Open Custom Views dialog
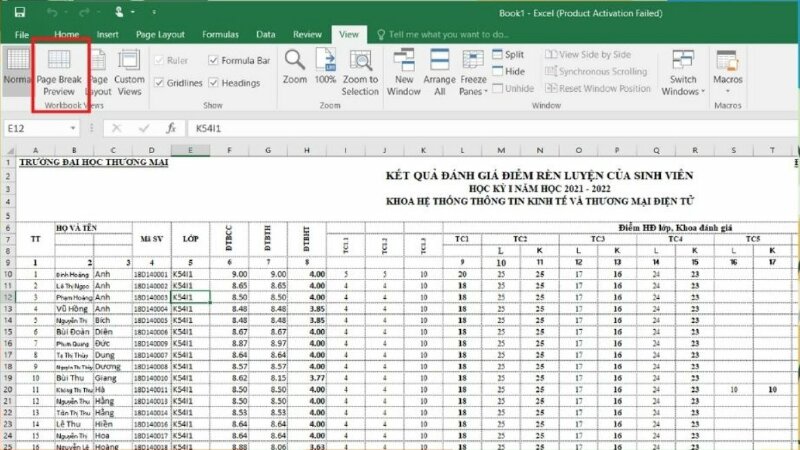Viewport: 800px width, 450px height. tap(129, 72)
